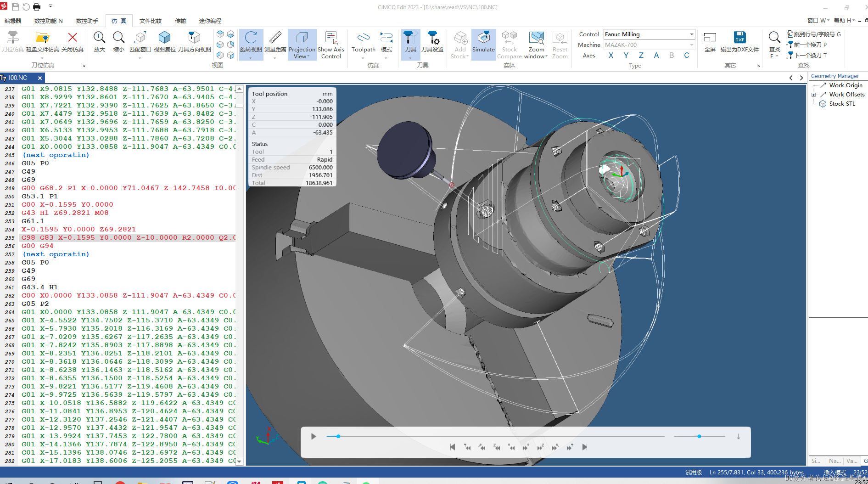
Task: Click the Save icon in title bar
Action: point(15,6)
